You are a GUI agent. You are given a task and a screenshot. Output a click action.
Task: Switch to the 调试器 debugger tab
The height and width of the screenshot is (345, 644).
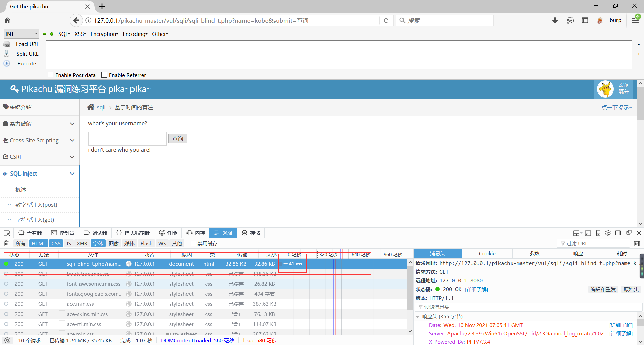pos(95,233)
